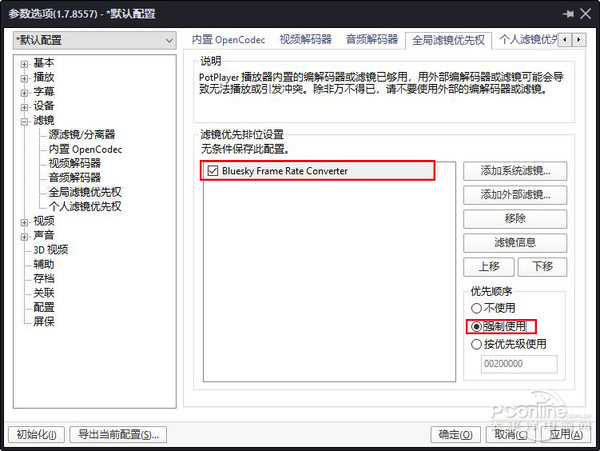Move filter up with 上移 button

click(488, 267)
